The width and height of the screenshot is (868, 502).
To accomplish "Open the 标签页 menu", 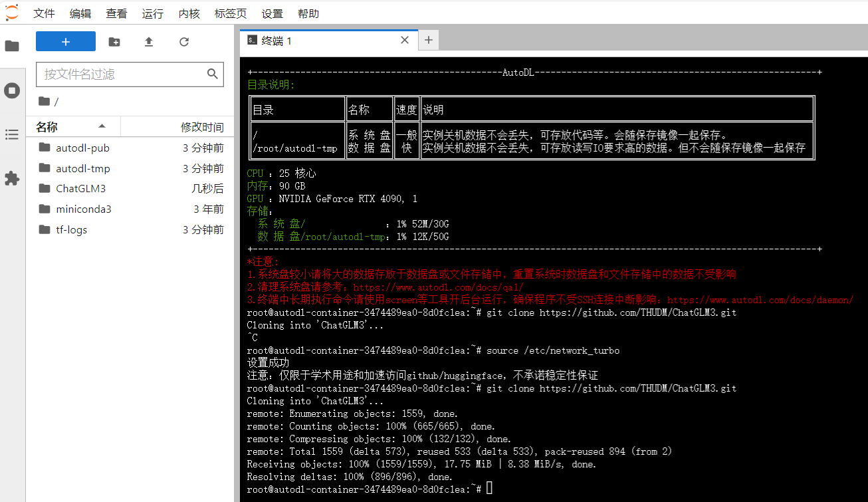I will click(231, 13).
